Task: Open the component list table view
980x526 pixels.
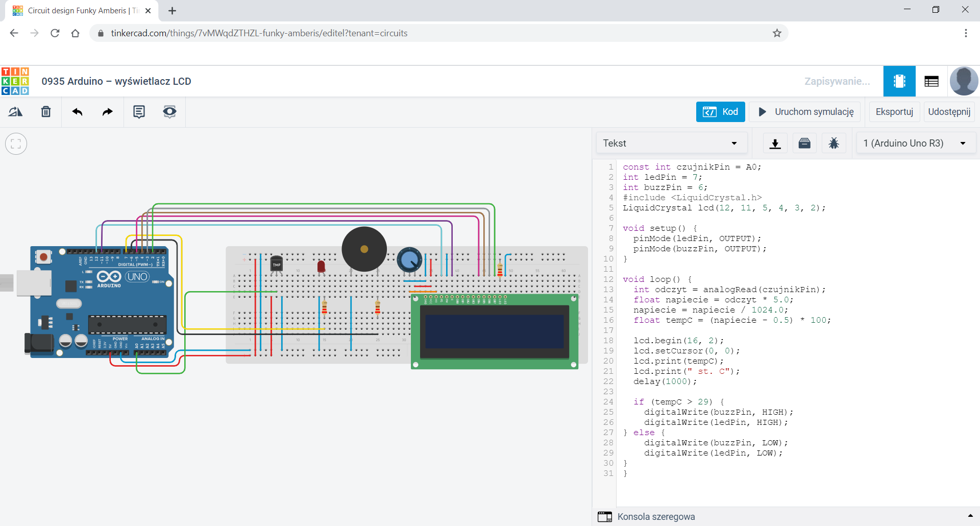Action: pos(931,81)
